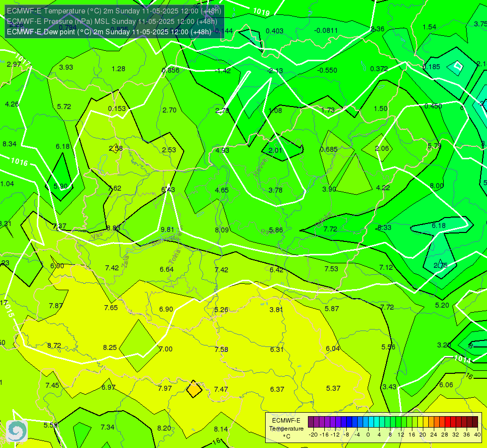The width and height of the screenshot is (487, 448).
Task: Click the dew point value 5.37
Action: pos(333,388)
